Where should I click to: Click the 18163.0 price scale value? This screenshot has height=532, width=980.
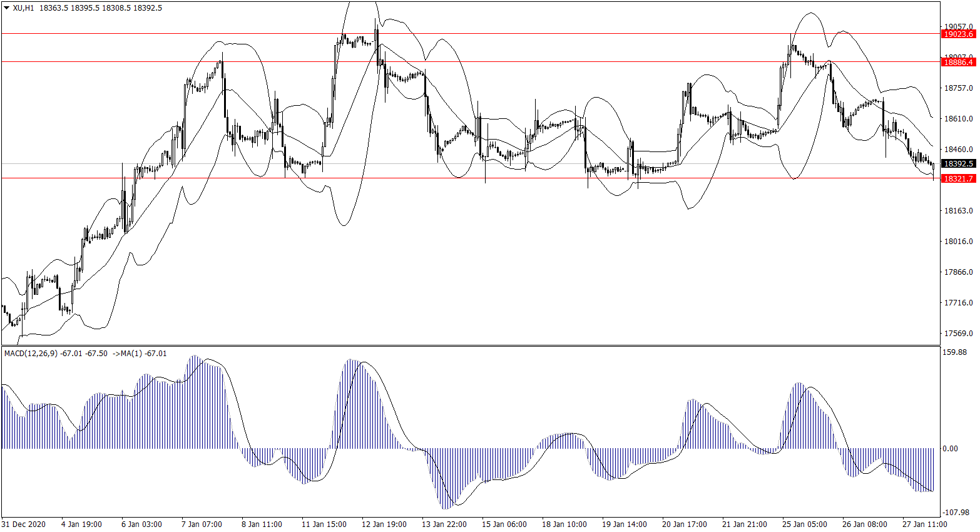pos(958,211)
